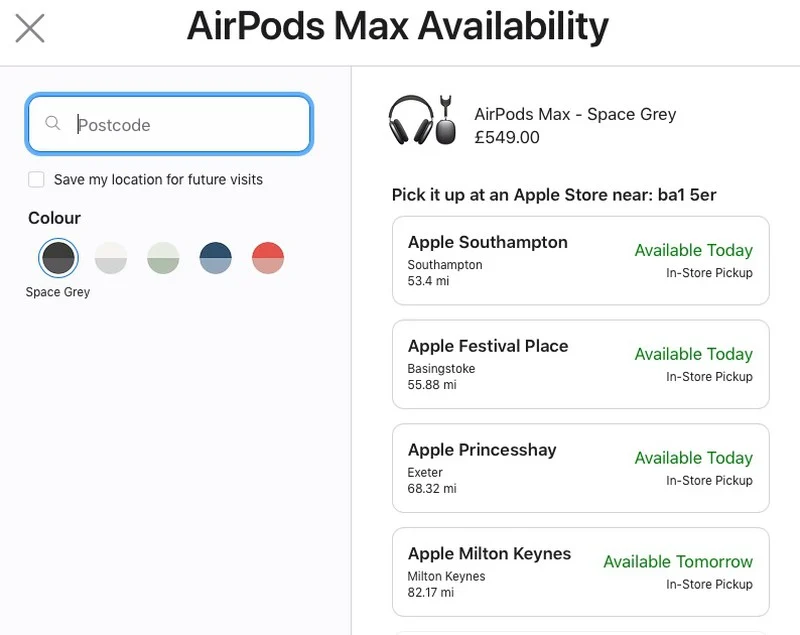Viewport: 800px width, 635px height.
Task: Select the Green colour swatch
Action: 163,257
